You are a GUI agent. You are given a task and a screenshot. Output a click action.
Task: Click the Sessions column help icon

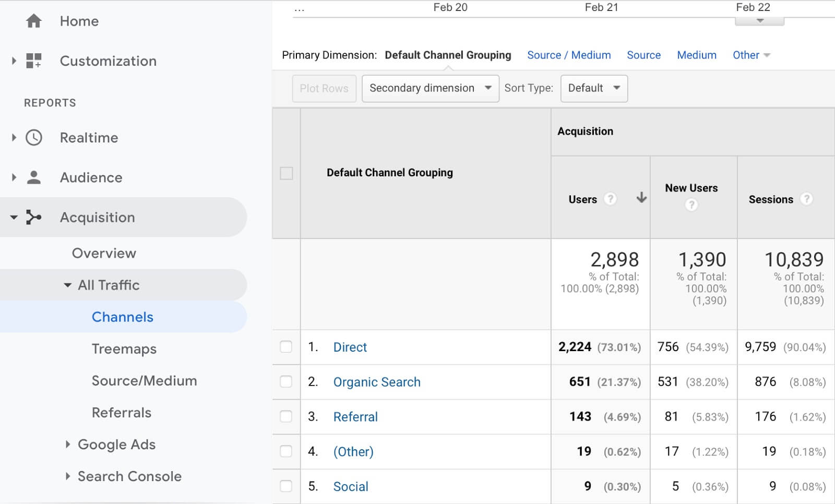tap(806, 199)
